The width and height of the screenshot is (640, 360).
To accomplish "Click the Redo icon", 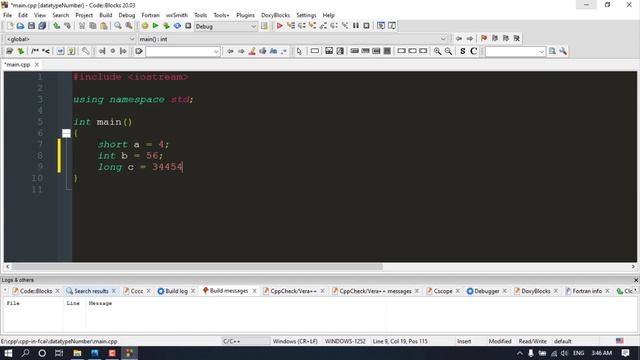I will (67, 26).
